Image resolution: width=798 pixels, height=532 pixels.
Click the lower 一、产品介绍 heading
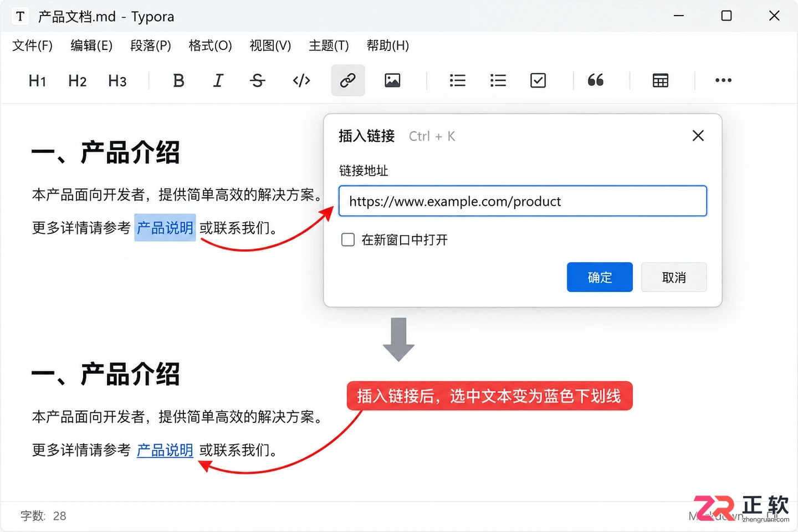106,375
